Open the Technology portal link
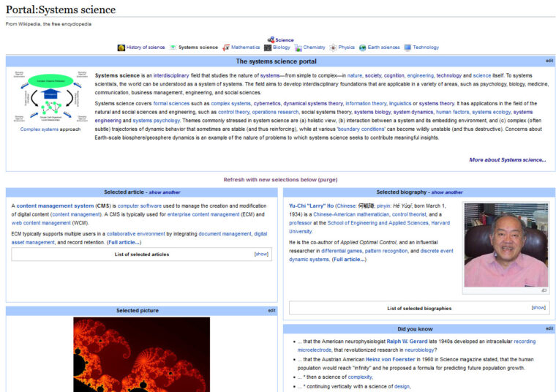The image size is (556, 392). [x=426, y=48]
